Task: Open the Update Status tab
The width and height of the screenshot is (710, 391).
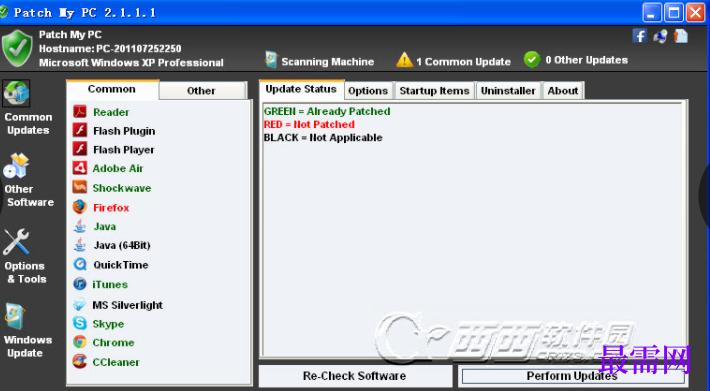Action: pos(301,89)
